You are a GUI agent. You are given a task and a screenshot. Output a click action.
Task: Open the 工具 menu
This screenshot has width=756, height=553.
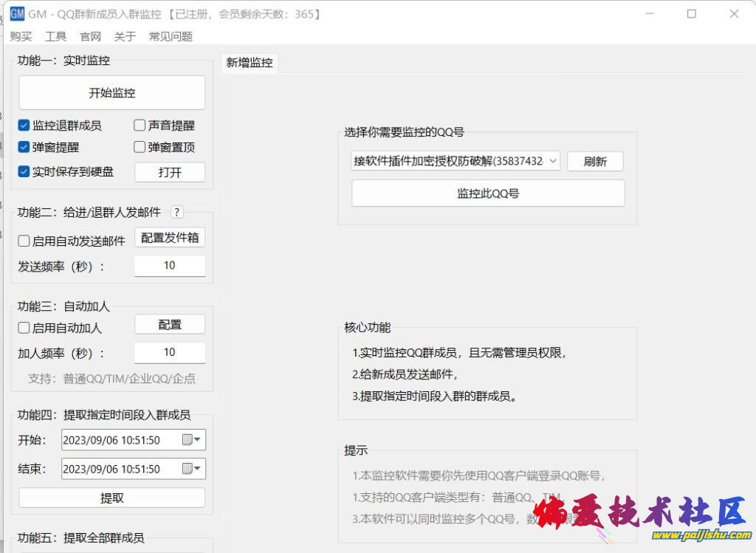coord(55,36)
